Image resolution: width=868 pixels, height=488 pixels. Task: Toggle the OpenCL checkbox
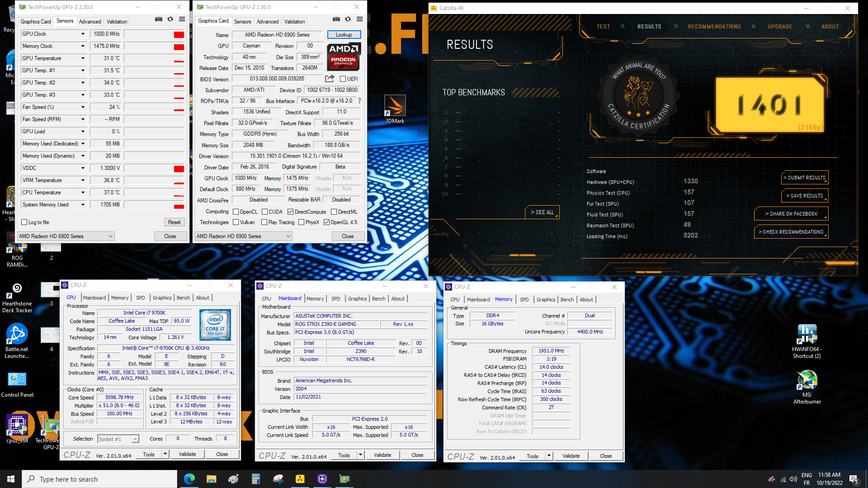click(236, 211)
